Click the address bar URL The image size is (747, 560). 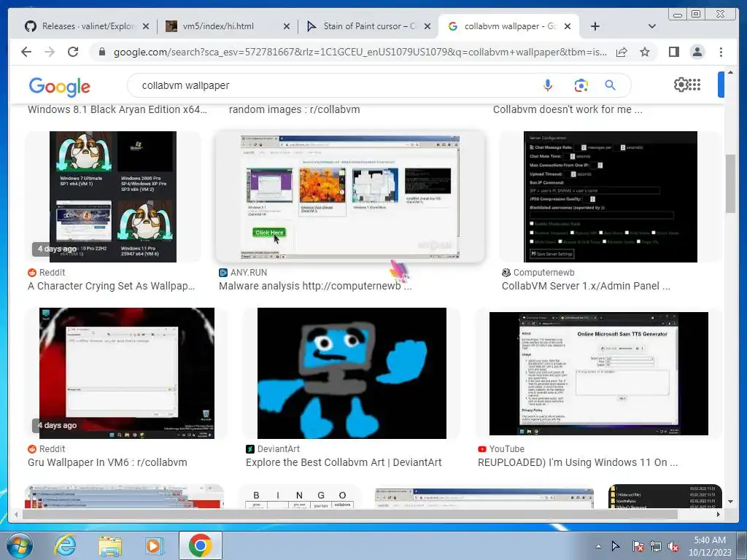coord(360,52)
